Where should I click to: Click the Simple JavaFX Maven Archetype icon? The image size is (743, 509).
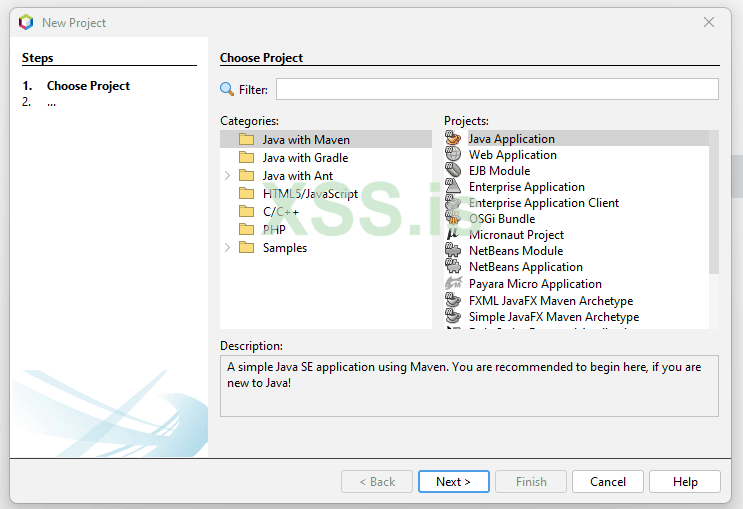[453, 316]
